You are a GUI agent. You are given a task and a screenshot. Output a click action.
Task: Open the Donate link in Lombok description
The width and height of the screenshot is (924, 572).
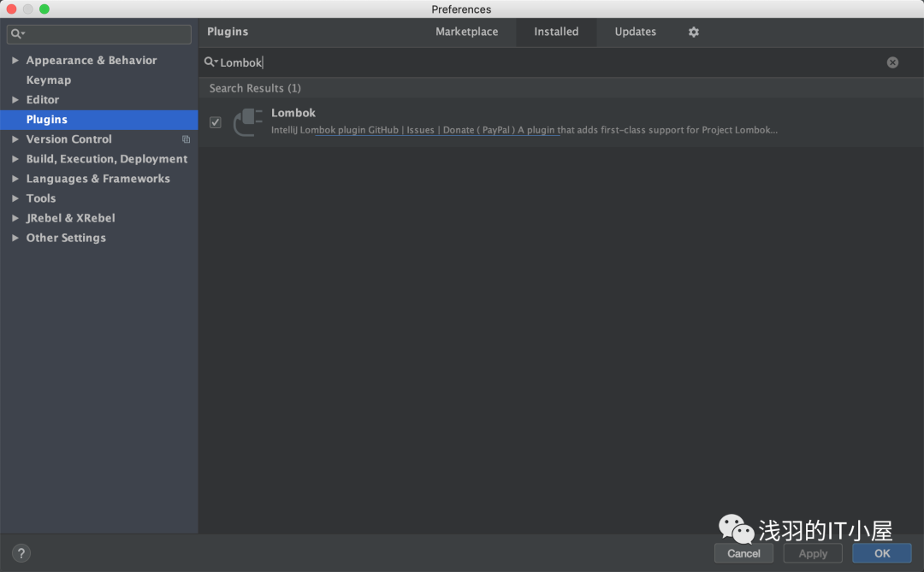(x=459, y=130)
